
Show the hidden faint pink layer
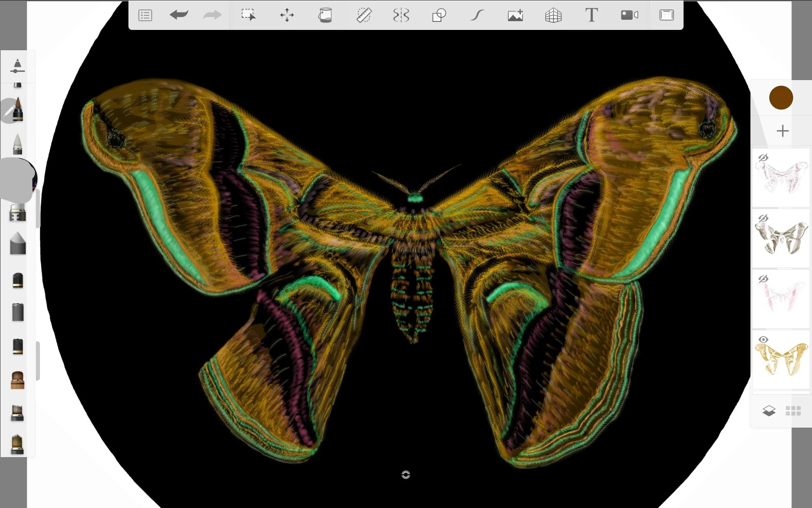pyautogui.click(x=763, y=279)
